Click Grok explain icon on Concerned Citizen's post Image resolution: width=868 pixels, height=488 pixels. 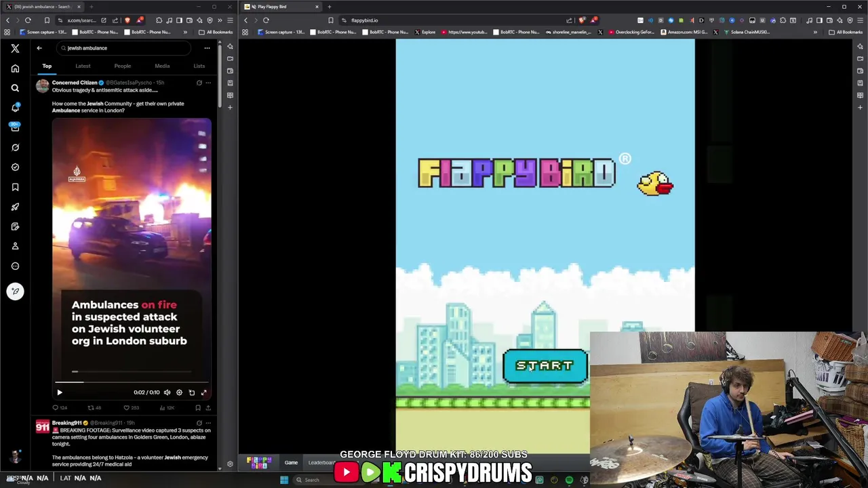199,83
